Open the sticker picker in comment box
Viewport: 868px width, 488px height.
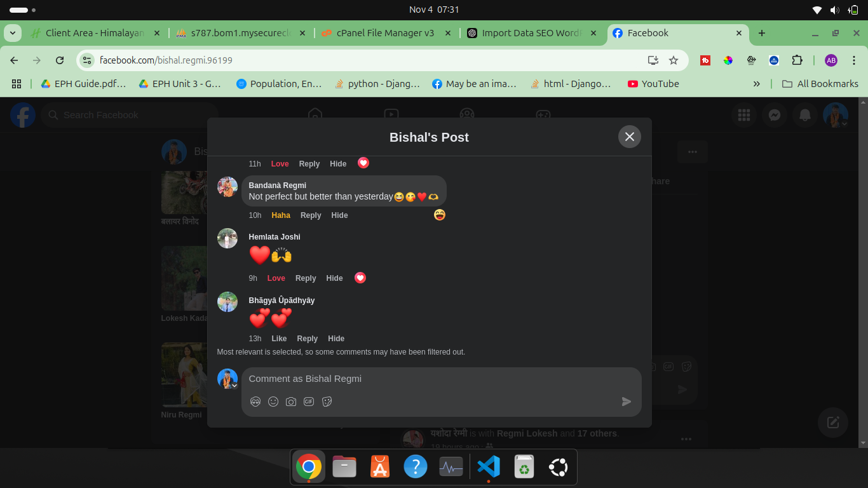click(x=327, y=402)
